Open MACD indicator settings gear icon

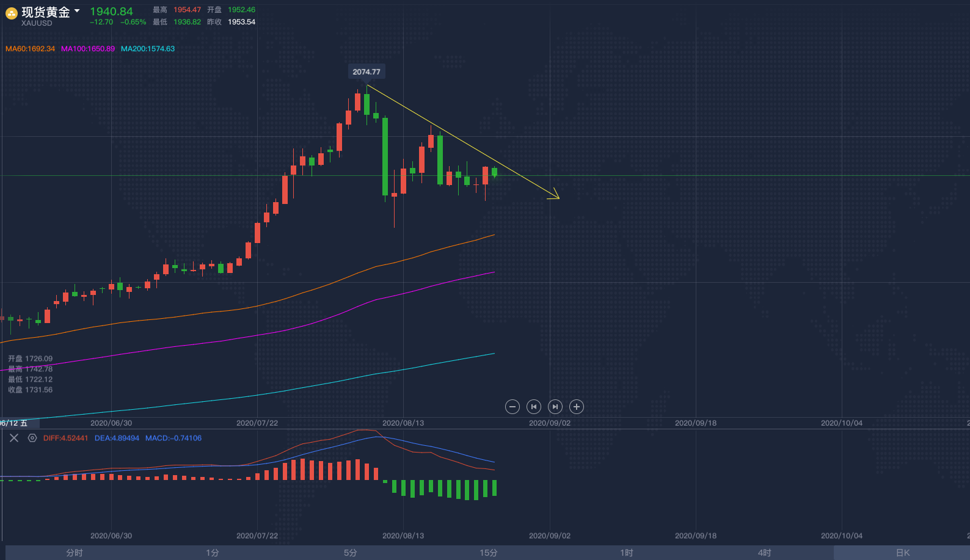[32, 438]
